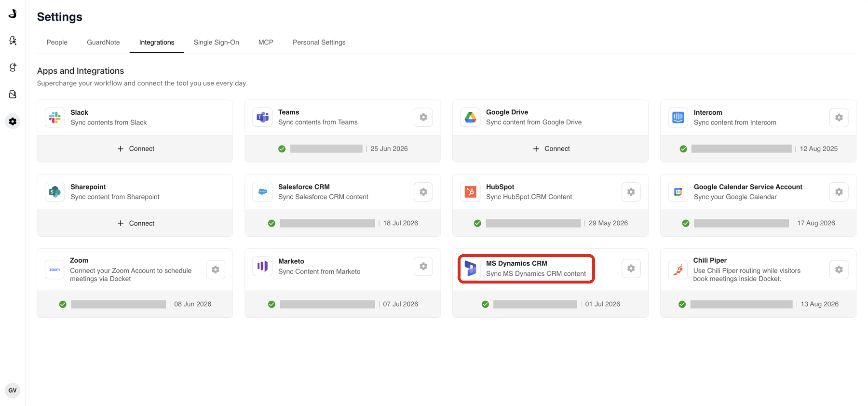The height and width of the screenshot is (406, 868).
Task: Connect the Slack integration
Action: tap(136, 149)
